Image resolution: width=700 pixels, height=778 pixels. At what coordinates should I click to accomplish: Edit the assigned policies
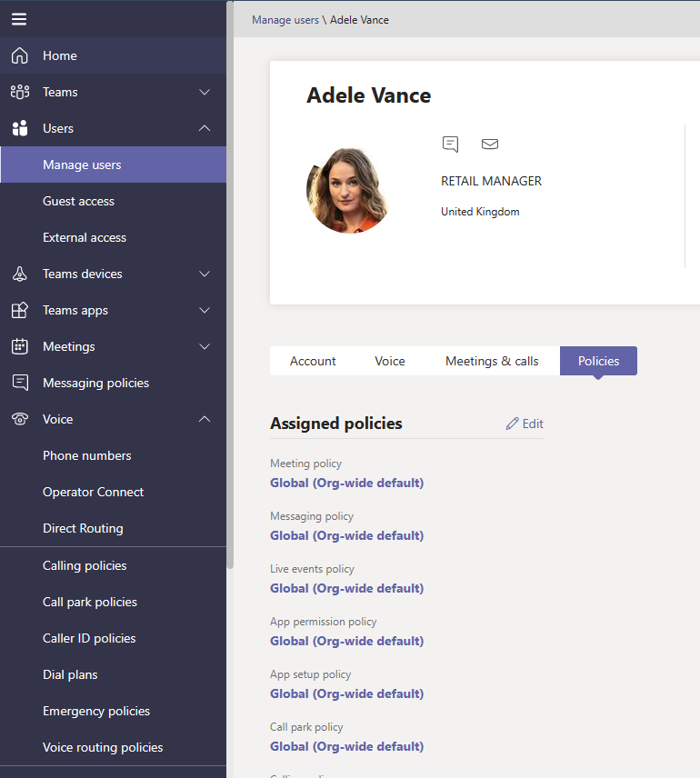click(x=525, y=424)
